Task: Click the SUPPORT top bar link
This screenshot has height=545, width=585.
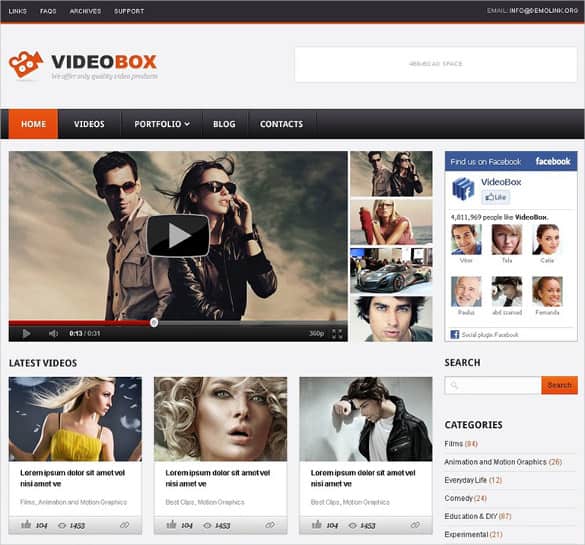Action: [x=129, y=11]
